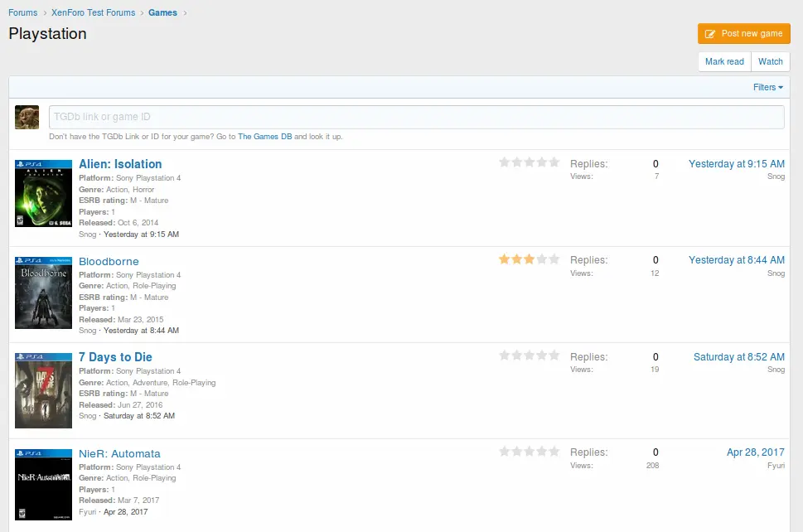803x532 pixels.
Task: Click the Bloodborne three-star rating
Action: point(529,259)
